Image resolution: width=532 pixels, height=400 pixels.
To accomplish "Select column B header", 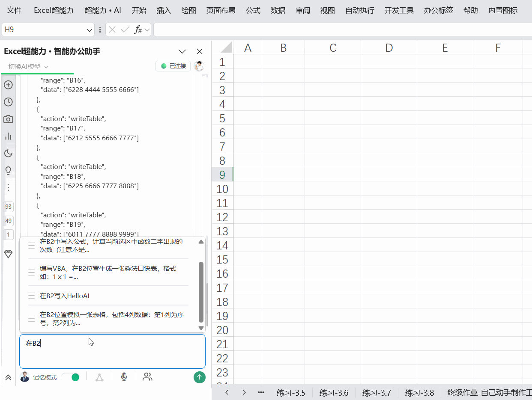I will point(283,47).
